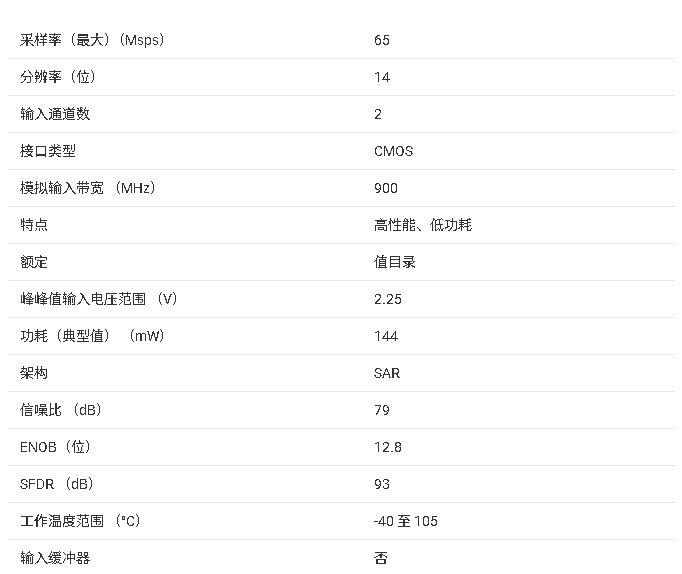This screenshot has height=574, width=682.
Task: Click the 功耗（典型值）(mW) label
Action: tap(92, 336)
